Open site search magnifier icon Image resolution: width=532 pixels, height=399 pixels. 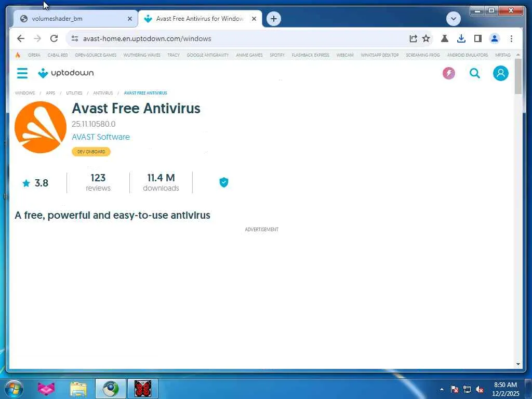pyautogui.click(x=475, y=73)
